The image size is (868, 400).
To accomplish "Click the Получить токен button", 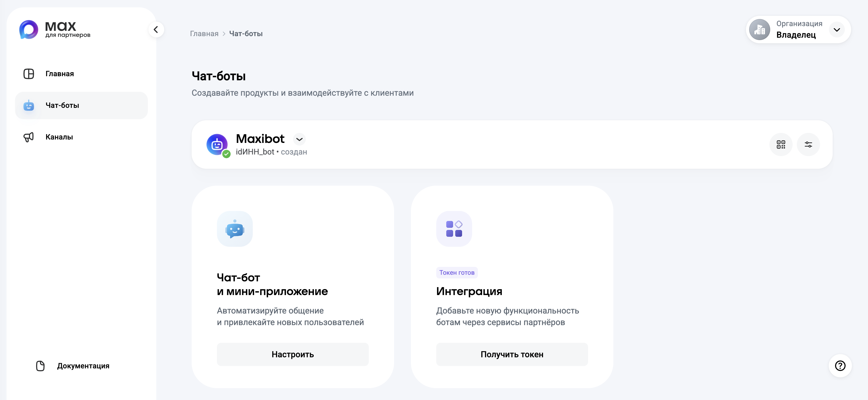I will coord(512,354).
